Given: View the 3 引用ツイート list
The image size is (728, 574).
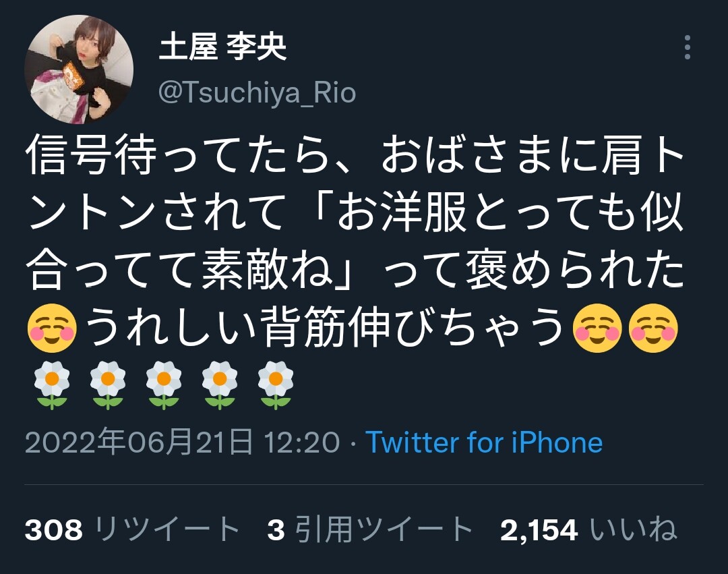Looking at the screenshot, I should tap(369, 529).
